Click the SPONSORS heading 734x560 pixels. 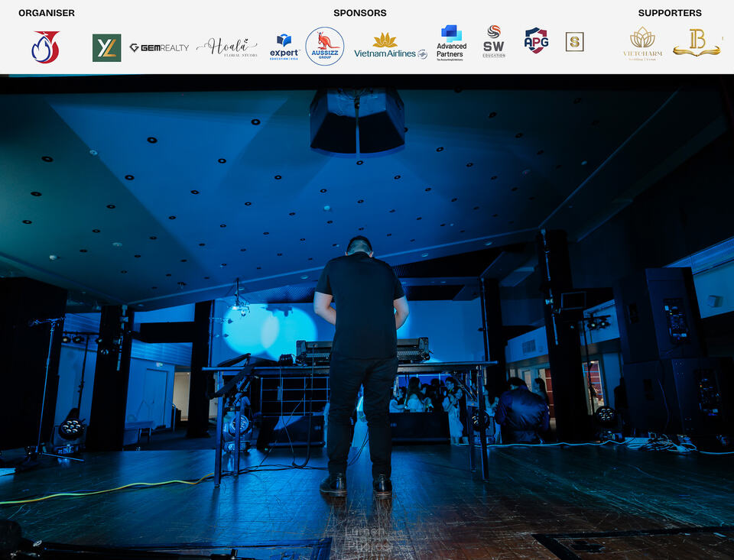[x=360, y=13]
